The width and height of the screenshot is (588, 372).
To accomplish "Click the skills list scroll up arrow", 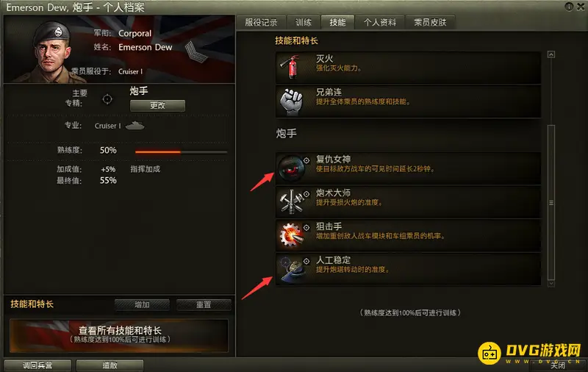I will pos(551,54).
